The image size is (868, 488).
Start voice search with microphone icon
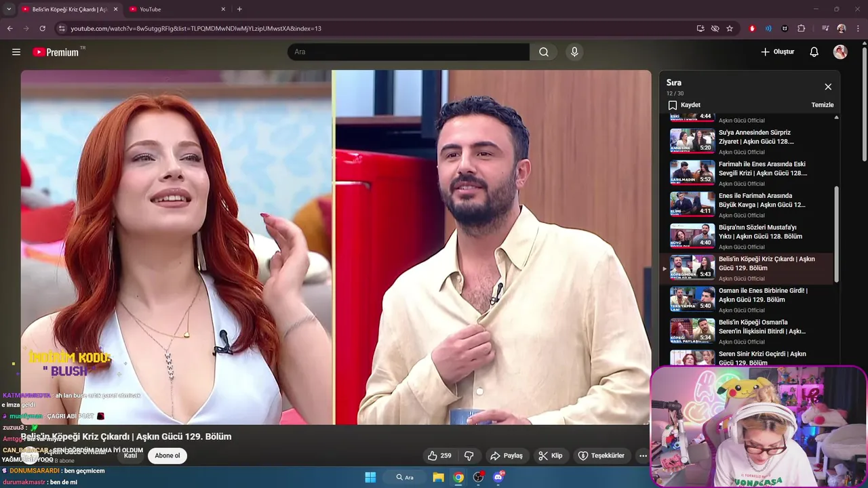(x=574, y=52)
